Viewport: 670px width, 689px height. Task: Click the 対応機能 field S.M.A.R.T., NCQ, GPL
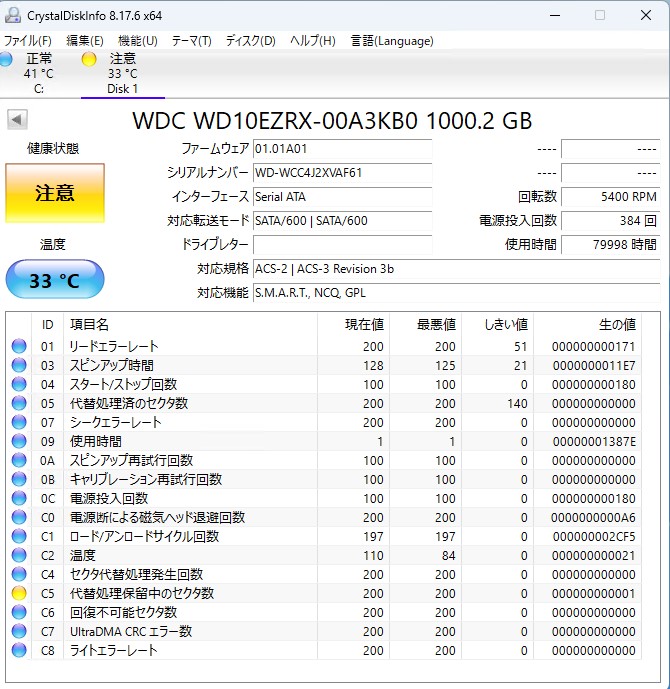[x=456, y=293]
